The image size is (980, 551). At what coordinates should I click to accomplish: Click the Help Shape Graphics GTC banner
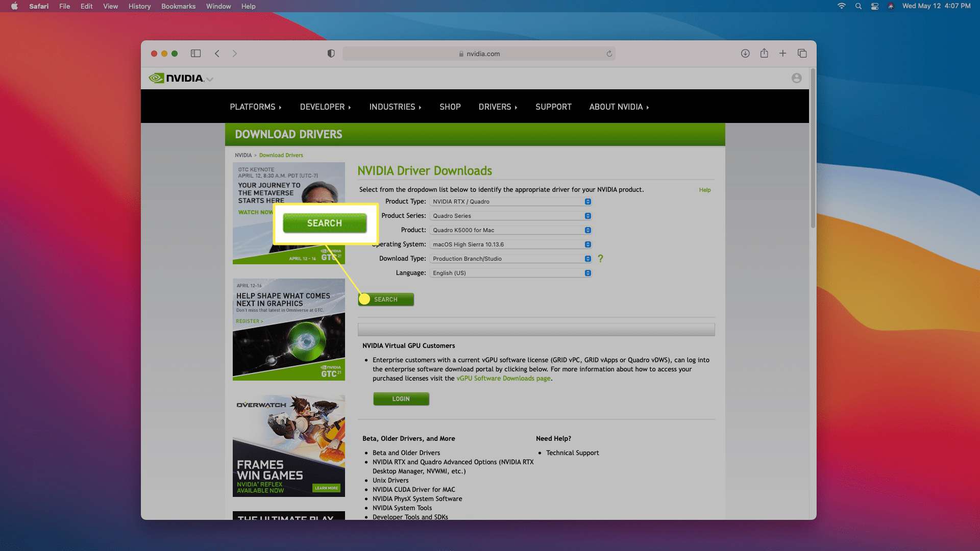pyautogui.click(x=289, y=330)
